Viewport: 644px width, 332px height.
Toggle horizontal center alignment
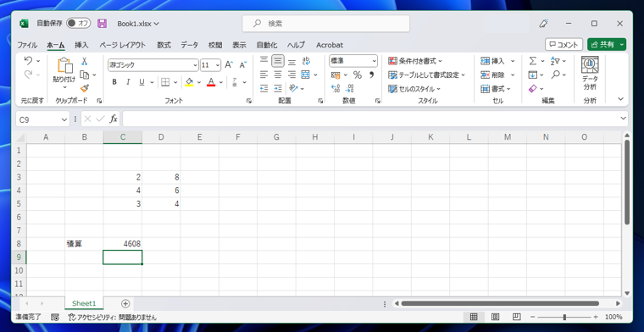(278, 75)
